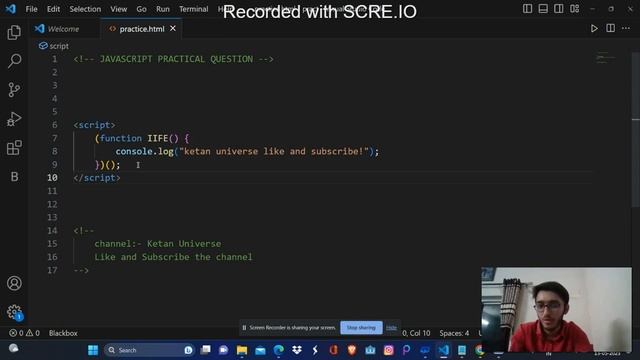Click the Hide link in the sharing bar
The image size is (640, 360).
click(391, 328)
